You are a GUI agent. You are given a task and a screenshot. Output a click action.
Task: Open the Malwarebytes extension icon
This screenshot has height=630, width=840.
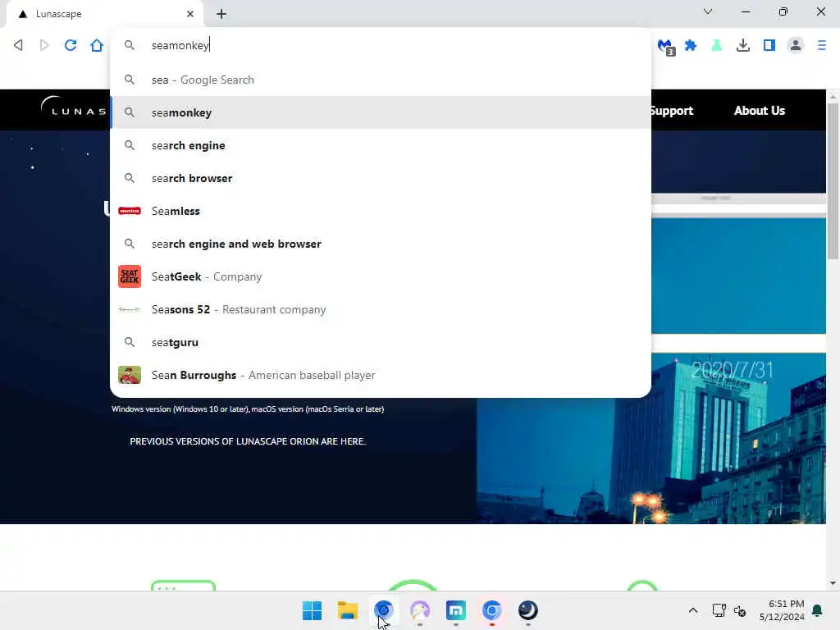(x=666, y=46)
